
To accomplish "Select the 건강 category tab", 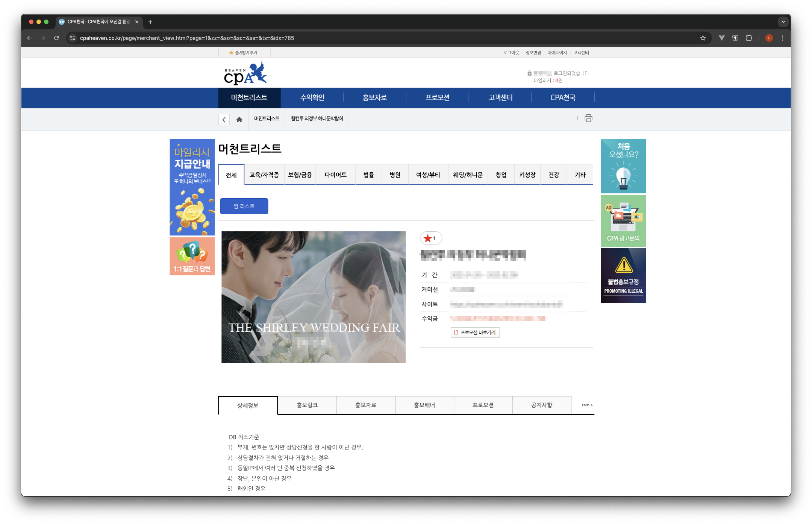I will click(554, 175).
